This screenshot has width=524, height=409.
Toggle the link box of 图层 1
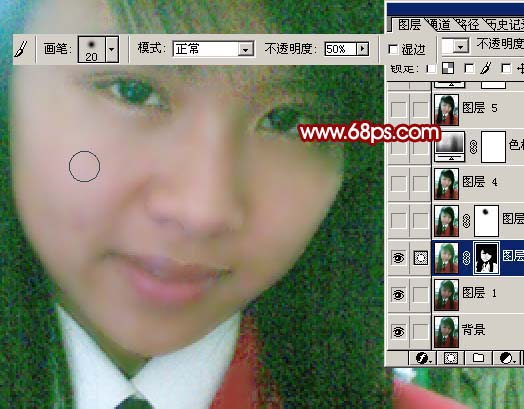[420, 295]
